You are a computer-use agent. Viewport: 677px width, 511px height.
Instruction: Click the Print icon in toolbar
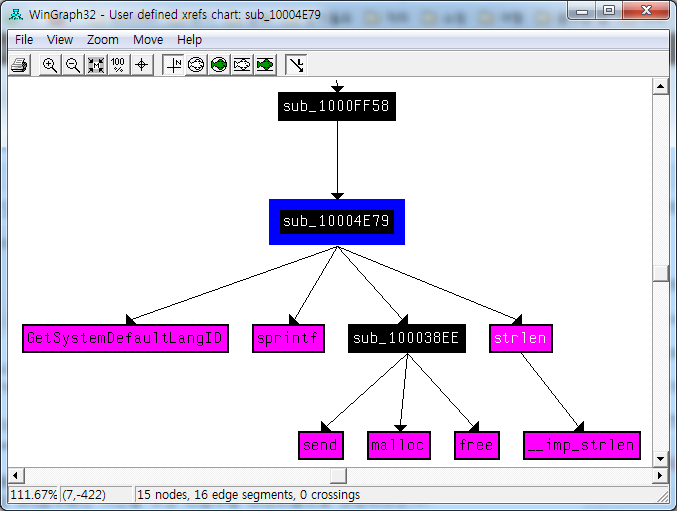tap(19, 65)
